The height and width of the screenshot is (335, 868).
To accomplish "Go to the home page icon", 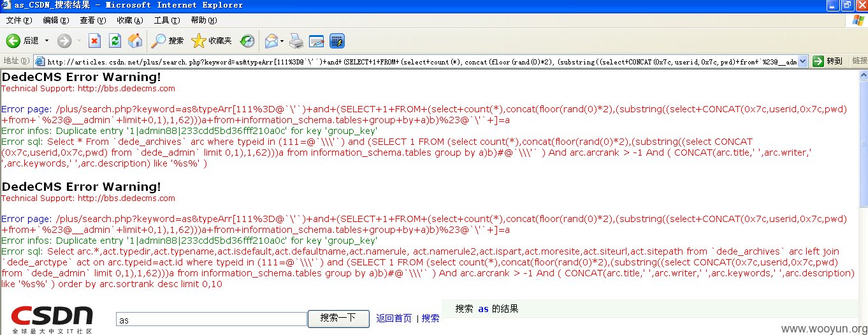I will pyautogui.click(x=135, y=41).
